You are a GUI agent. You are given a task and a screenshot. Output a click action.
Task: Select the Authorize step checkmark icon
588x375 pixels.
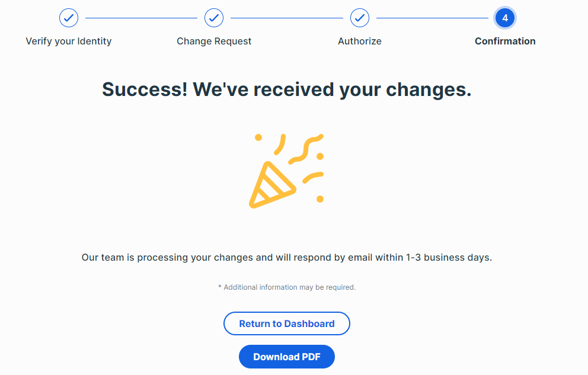(x=360, y=18)
